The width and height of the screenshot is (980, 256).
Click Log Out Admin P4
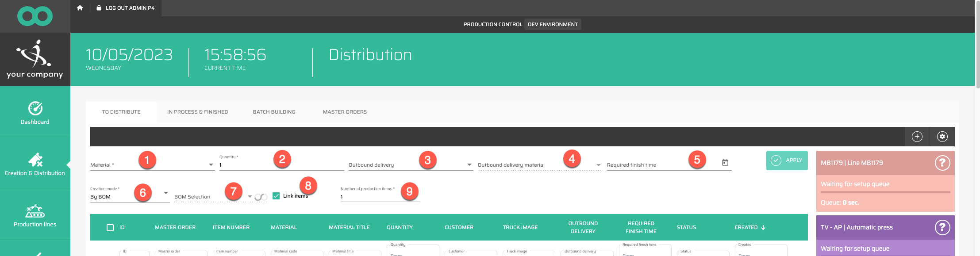pyautogui.click(x=126, y=8)
